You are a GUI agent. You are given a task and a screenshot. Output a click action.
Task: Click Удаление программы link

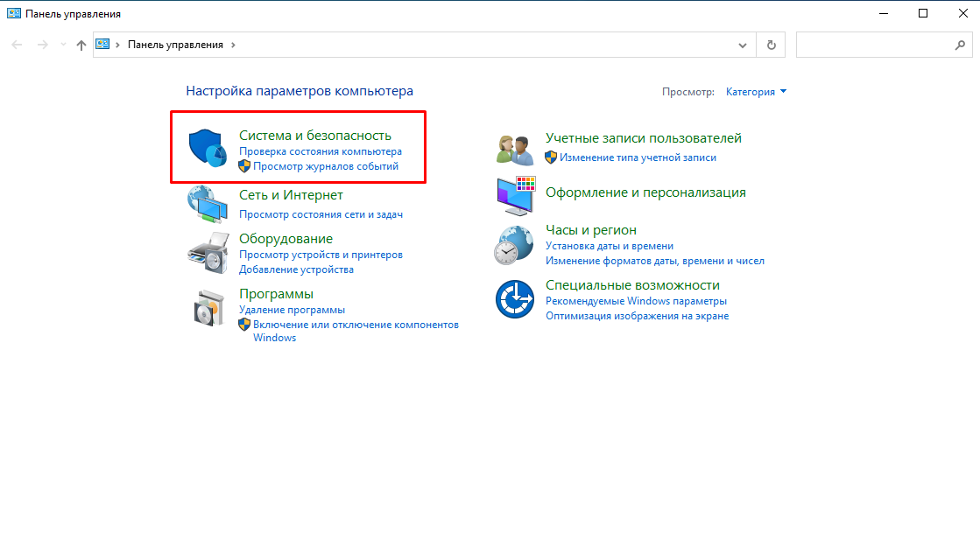click(292, 310)
